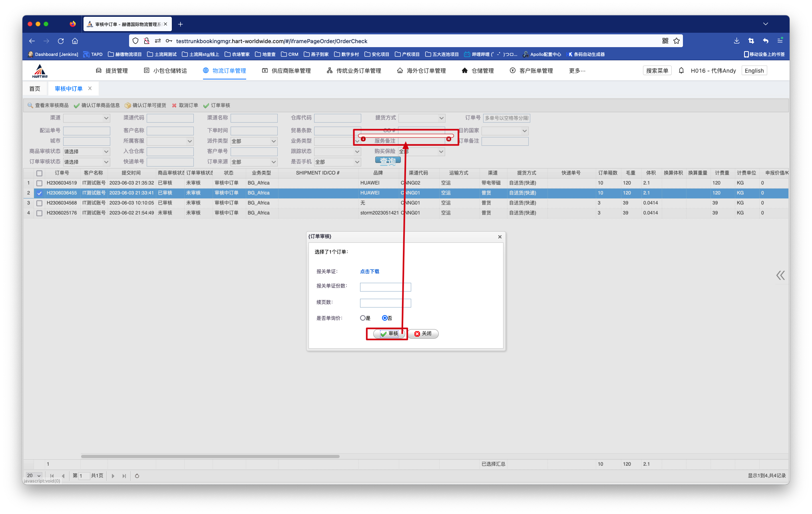The width and height of the screenshot is (812, 514).
Task: Toggle the select-all checkbox in table header
Action: pyautogui.click(x=39, y=173)
